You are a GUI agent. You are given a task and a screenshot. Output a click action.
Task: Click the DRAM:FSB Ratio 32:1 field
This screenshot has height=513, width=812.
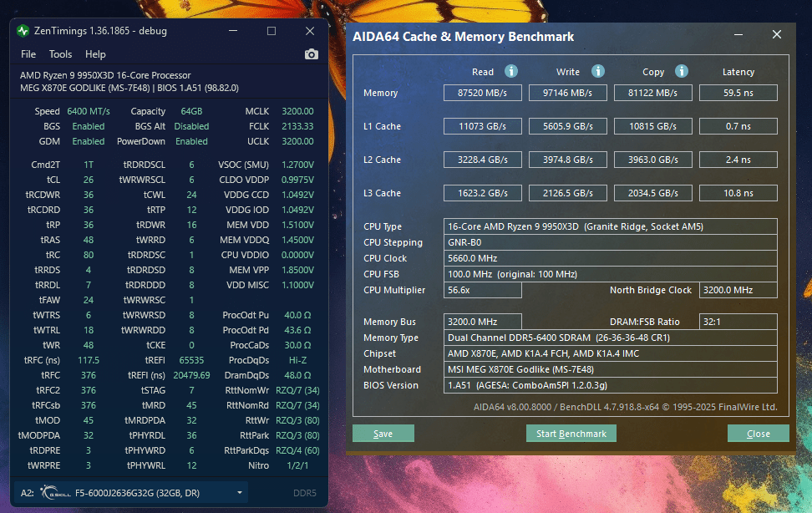click(x=738, y=322)
